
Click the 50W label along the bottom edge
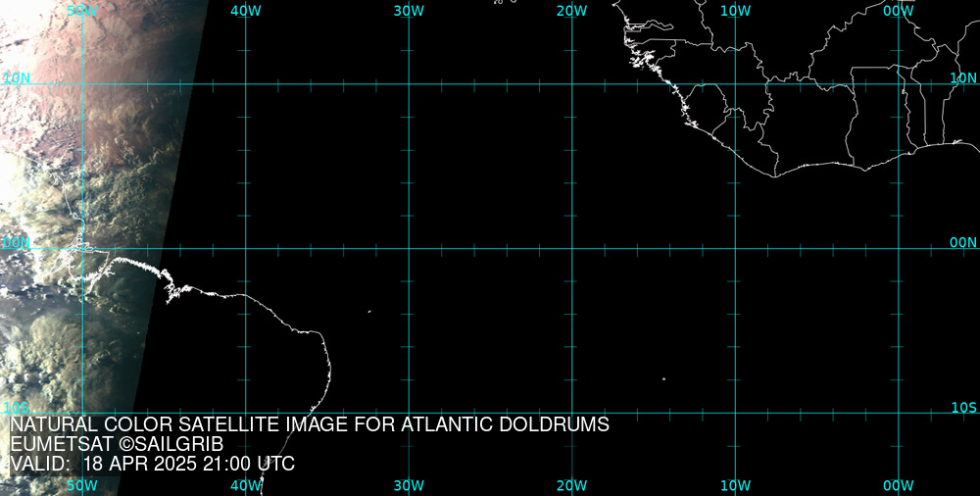pyautogui.click(x=82, y=485)
